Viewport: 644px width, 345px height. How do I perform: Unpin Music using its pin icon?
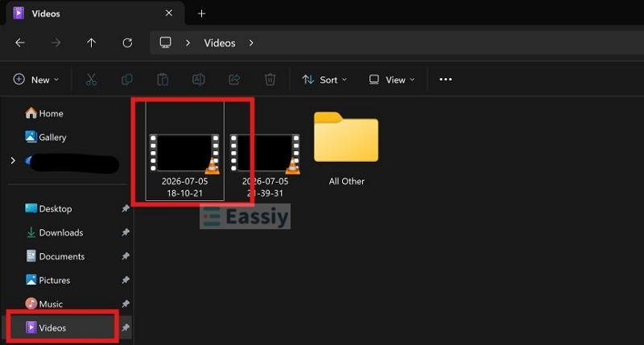[x=126, y=303]
